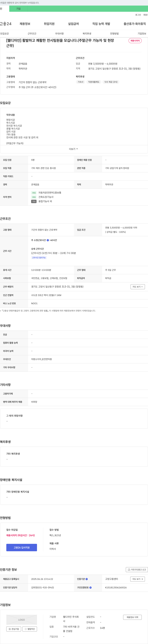
Task: Click the 채용시까지 (마감시간 : 24시) text
Action: (x=21, y=535)
